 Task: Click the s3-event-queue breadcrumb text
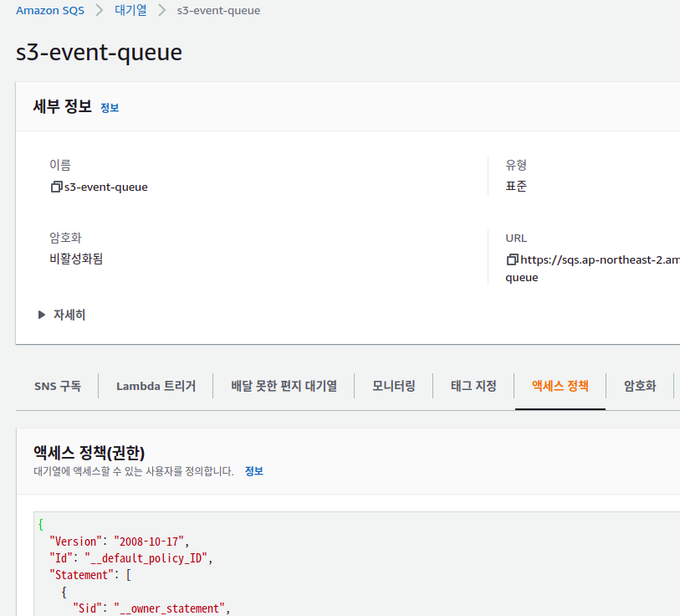tap(218, 10)
